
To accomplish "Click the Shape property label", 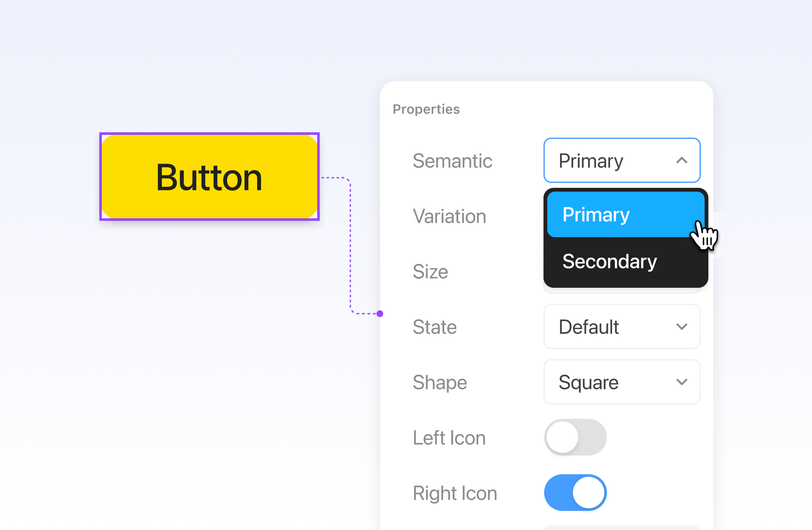I will (440, 382).
